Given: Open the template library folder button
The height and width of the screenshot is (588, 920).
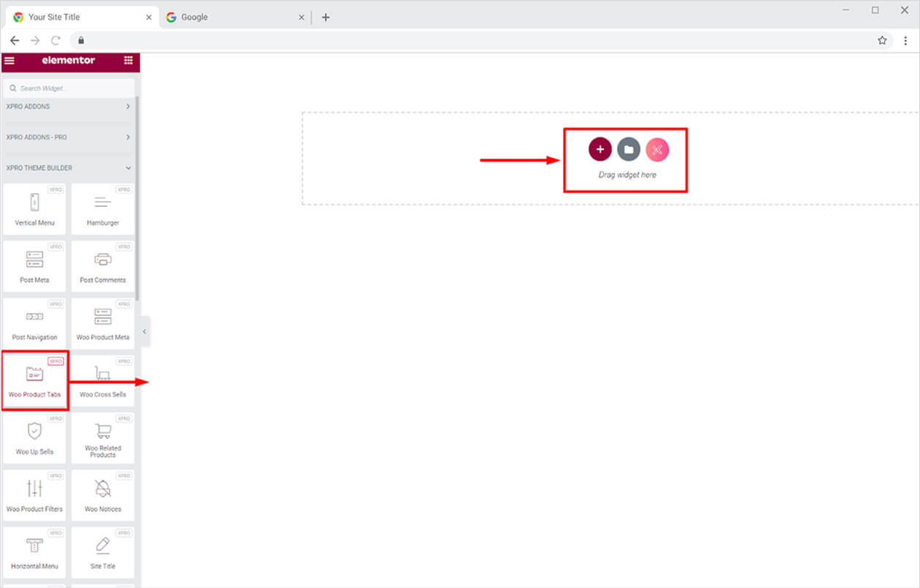Looking at the screenshot, I should (x=628, y=149).
